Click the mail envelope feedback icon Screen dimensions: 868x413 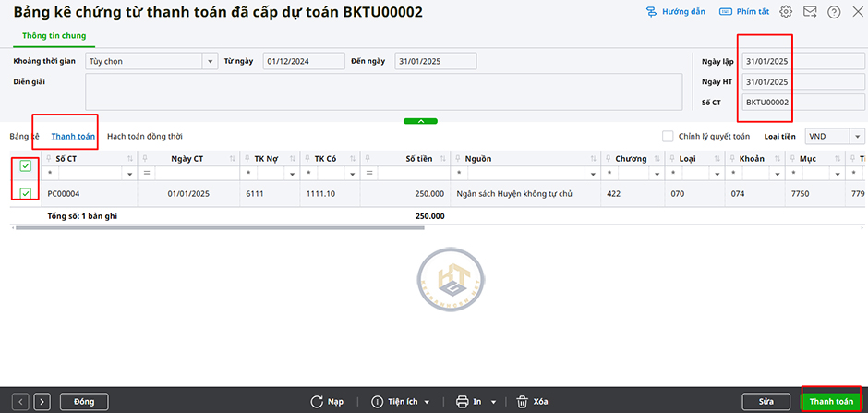810,12
